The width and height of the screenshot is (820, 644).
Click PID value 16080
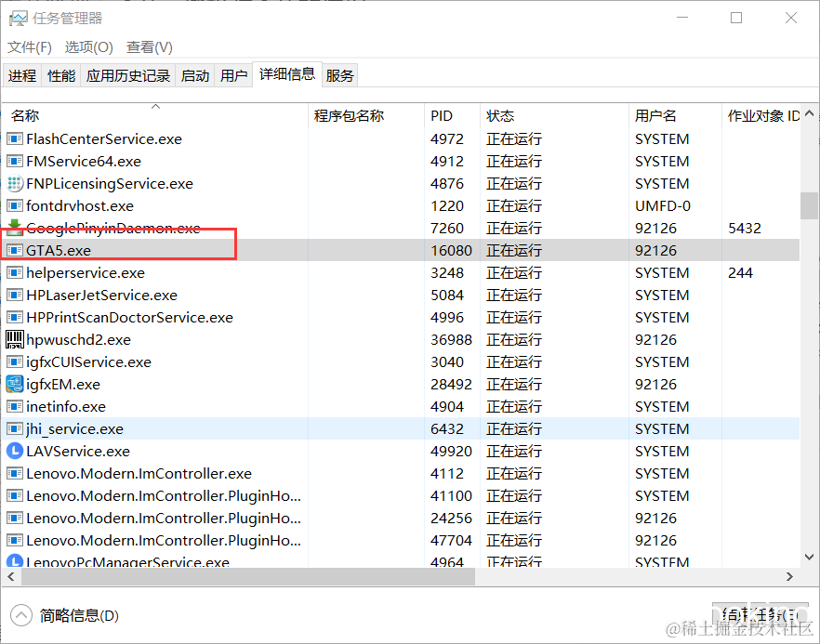[451, 251]
